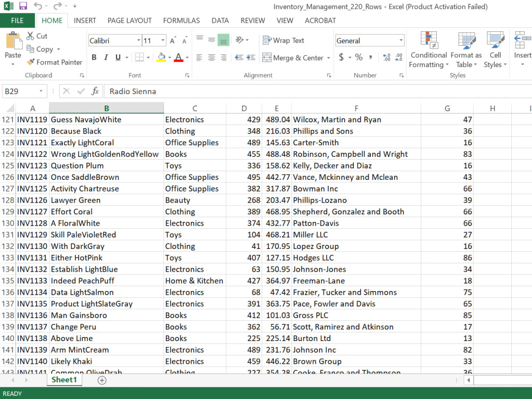The height and width of the screenshot is (399, 532).
Task: Click the Cut scissors icon
Action: tap(30, 36)
